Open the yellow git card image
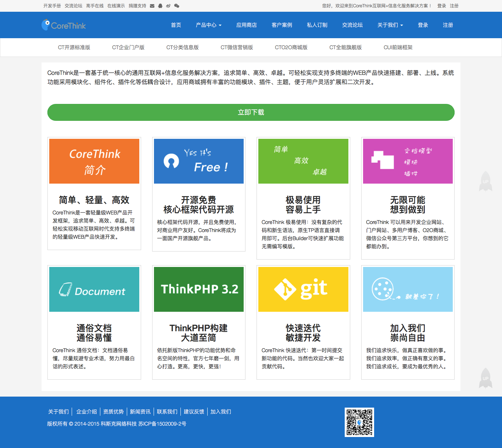Screen dimensions: 502x448 [x=303, y=289]
